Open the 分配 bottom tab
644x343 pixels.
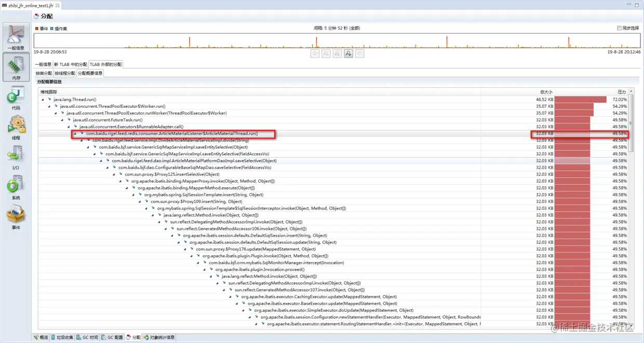pyautogui.click(x=133, y=337)
